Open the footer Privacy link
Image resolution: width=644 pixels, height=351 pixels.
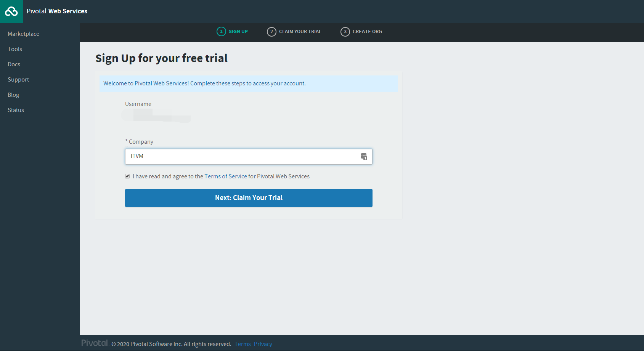[x=263, y=344]
